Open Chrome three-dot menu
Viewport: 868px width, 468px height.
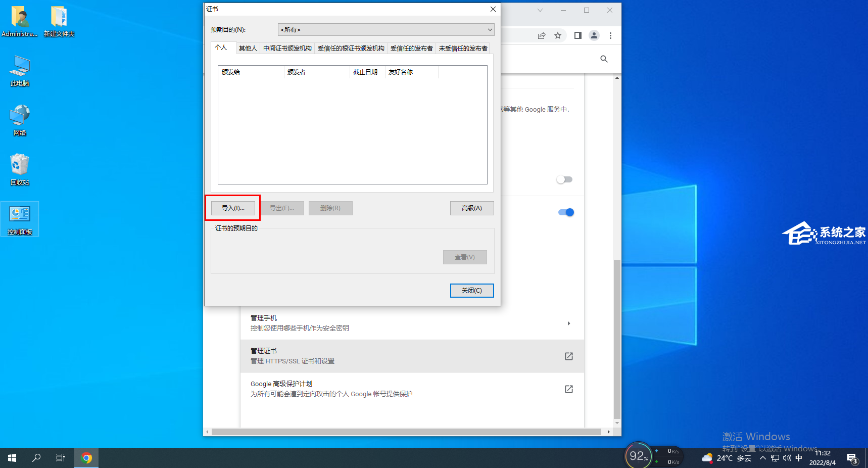coord(610,35)
